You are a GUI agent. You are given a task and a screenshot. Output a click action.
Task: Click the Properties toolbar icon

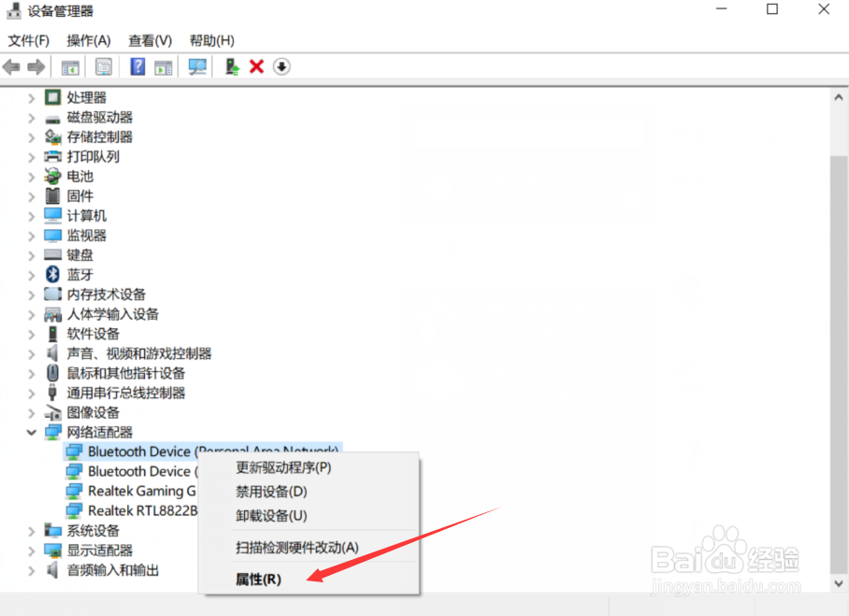tap(103, 66)
